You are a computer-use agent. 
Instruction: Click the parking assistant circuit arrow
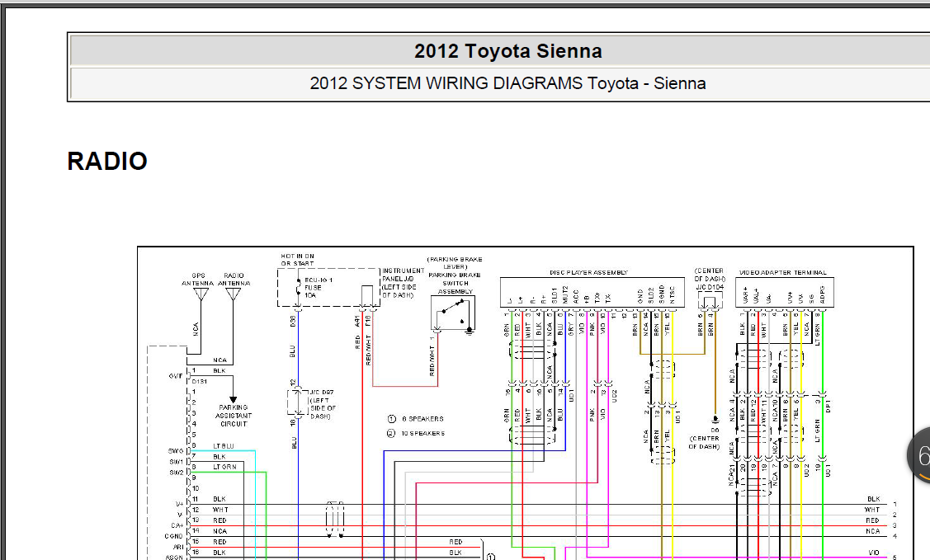(x=233, y=399)
